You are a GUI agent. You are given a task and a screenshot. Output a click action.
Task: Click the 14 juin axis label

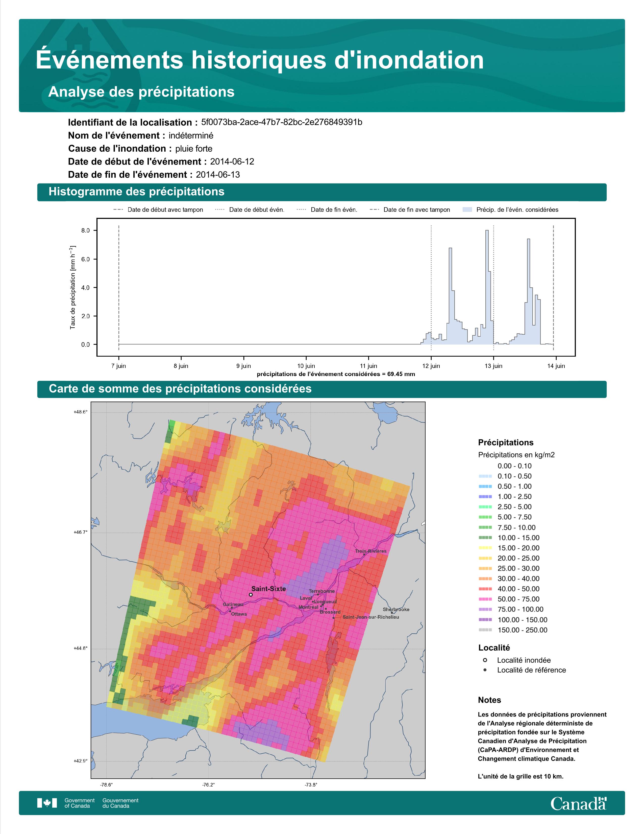(556, 366)
